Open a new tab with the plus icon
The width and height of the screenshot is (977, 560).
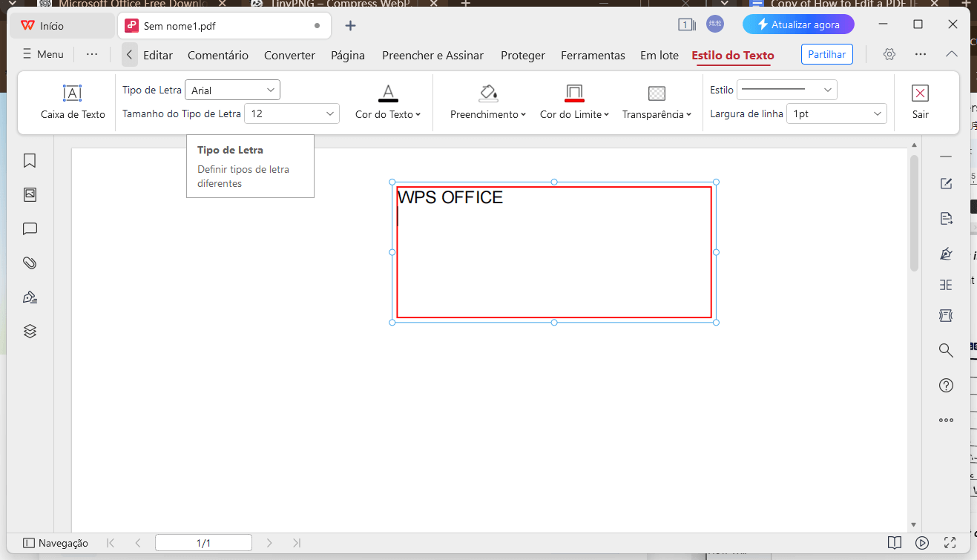pyautogui.click(x=351, y=26)
